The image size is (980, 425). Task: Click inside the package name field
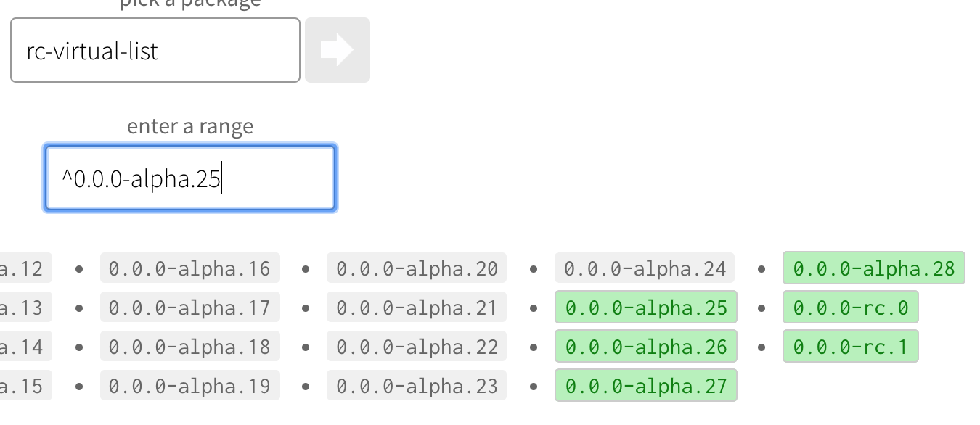pos(155,49)
